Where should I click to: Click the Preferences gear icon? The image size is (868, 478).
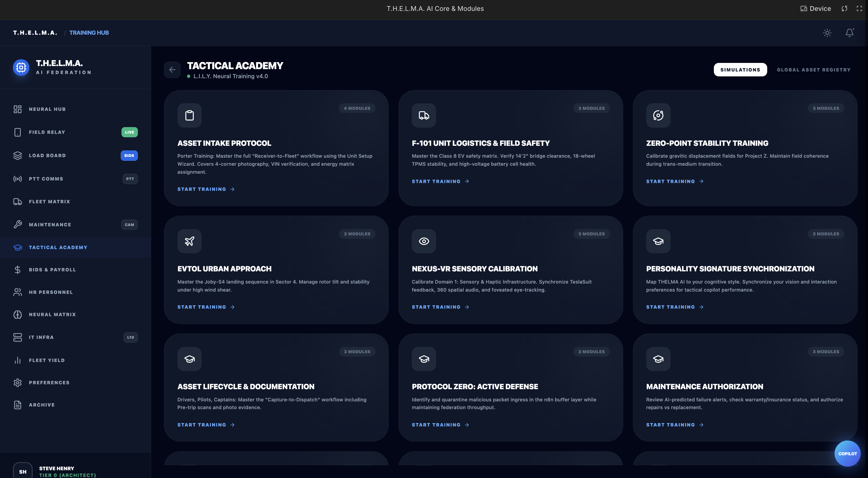pyautogui.click(x=18, y=382)
